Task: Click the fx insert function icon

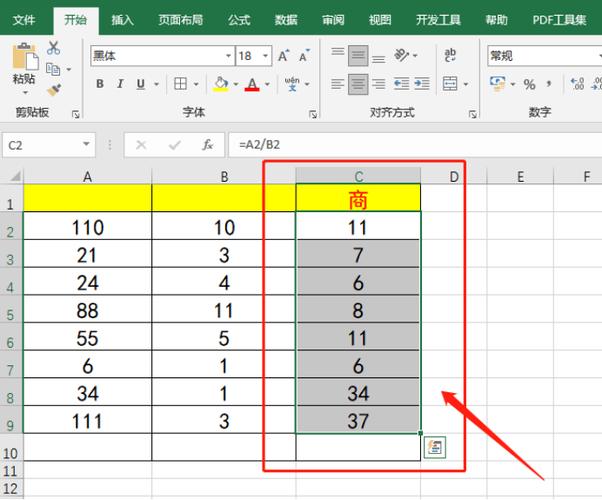Action: click(208, 145)
